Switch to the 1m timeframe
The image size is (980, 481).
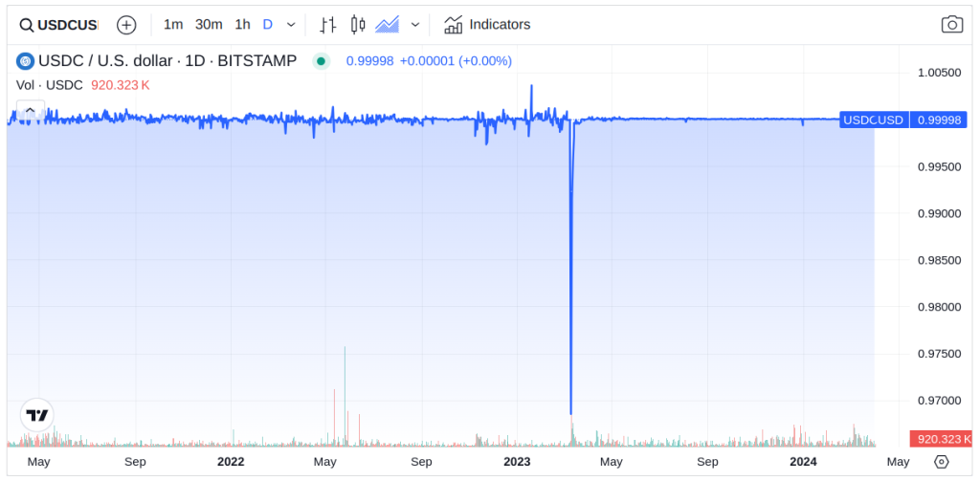[x=173, y=24]
